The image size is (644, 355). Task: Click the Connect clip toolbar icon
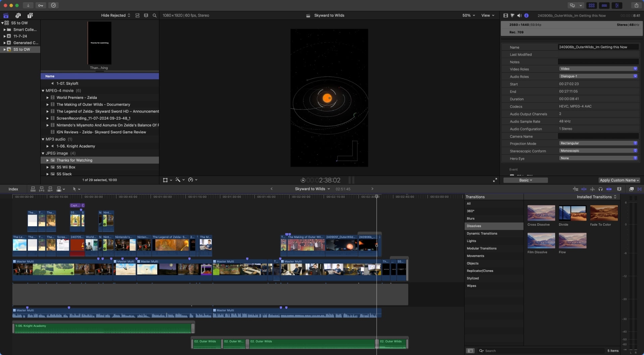[x=33, y=189]
